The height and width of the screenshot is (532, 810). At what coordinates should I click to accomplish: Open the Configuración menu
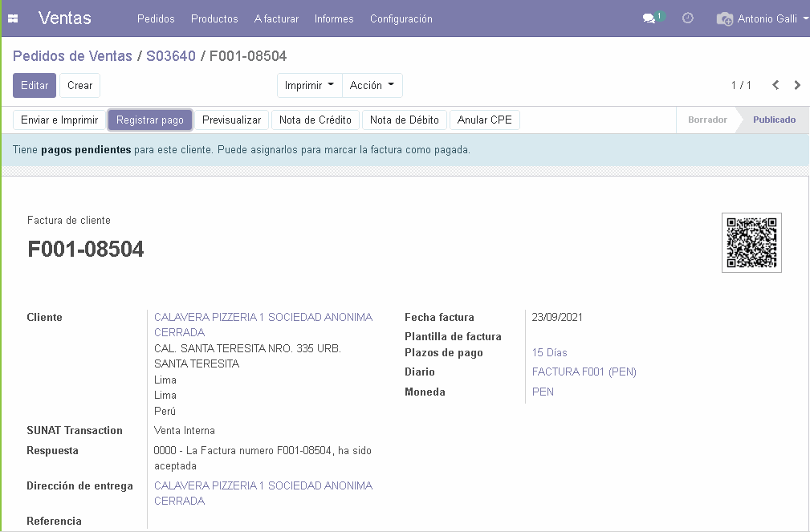(x=401, y=18)
